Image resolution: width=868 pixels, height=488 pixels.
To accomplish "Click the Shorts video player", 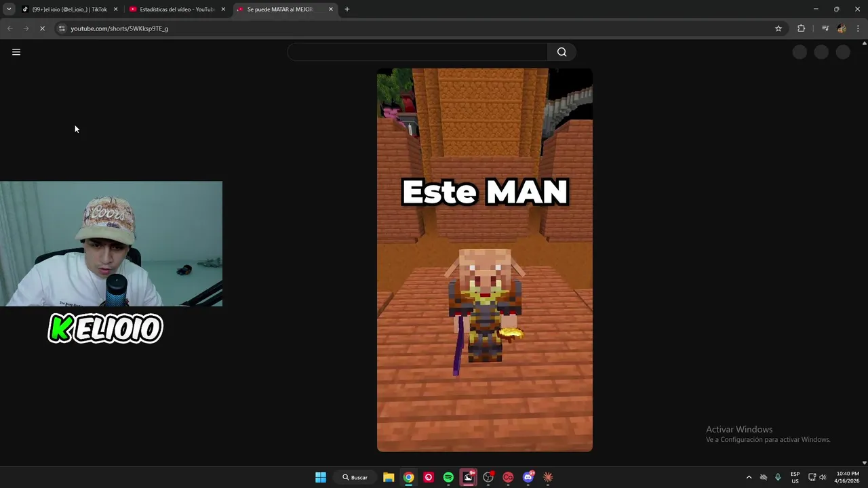I will pyautogui.click(x=485, y=260).
